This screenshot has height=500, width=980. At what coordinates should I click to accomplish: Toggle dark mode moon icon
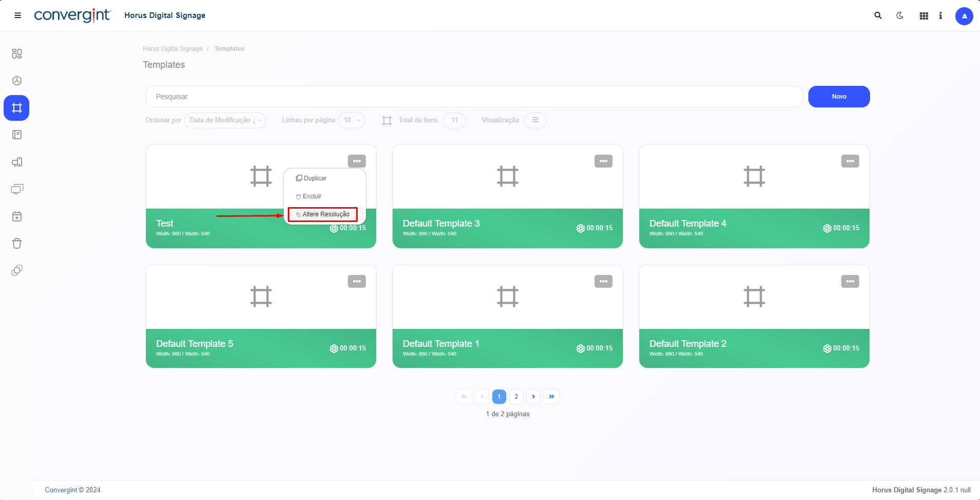900,15
